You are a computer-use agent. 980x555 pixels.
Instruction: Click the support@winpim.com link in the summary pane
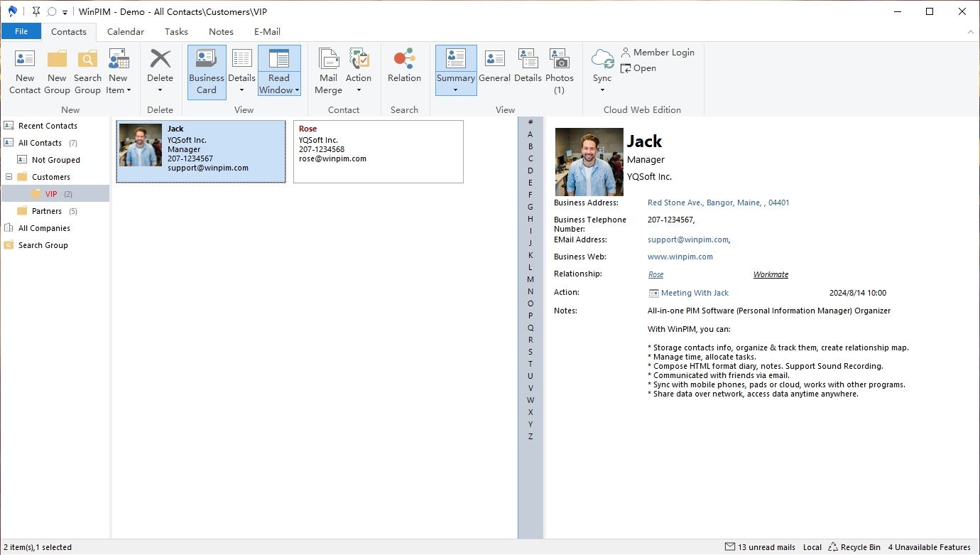point(688,239)
